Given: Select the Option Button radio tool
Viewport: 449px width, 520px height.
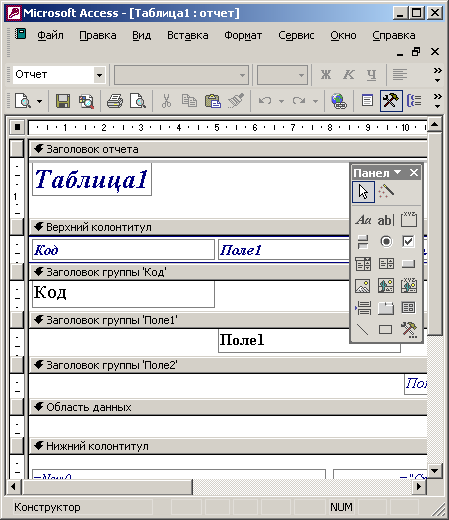Looking at the screenshot, I should [386, 241].
